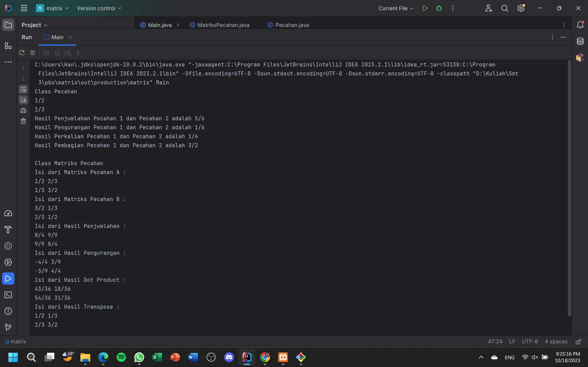Change the line separator from LF

(512, 342)
